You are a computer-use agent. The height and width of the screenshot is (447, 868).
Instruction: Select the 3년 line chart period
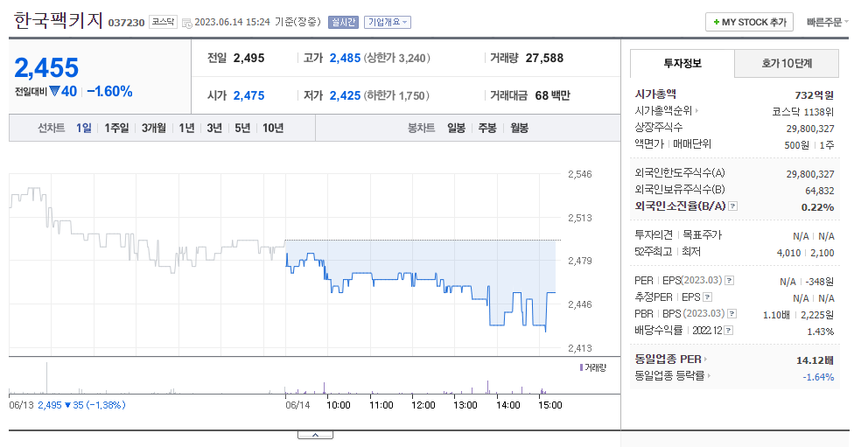pyautogui.click(x=214, y=128)
